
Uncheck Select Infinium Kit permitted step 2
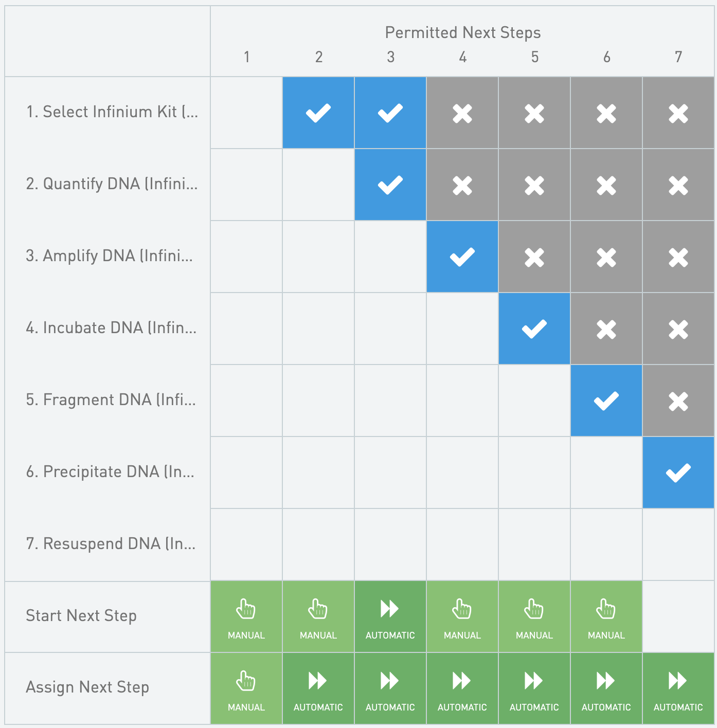coord(318,113)
